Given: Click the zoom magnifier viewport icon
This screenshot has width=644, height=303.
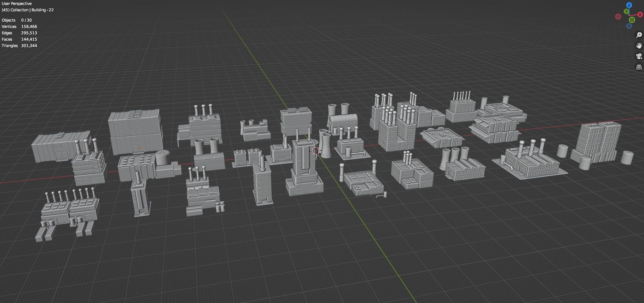Looking at the screenshot, I should pos(639,35).
